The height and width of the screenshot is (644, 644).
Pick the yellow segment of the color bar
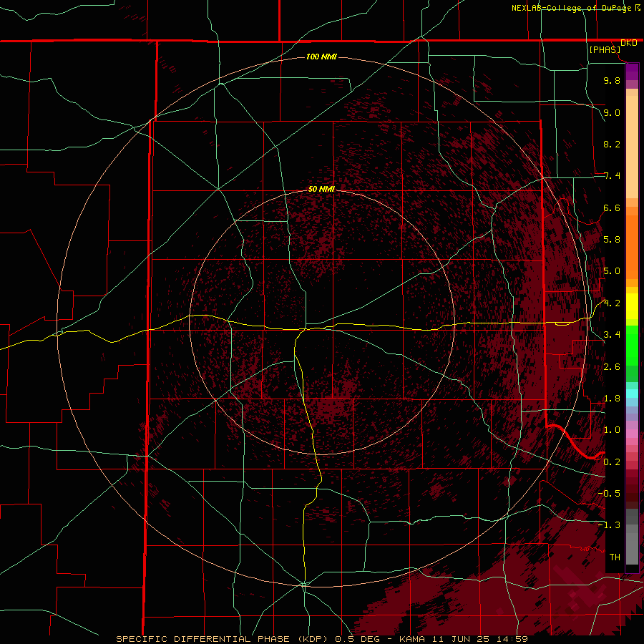(632, 306)
